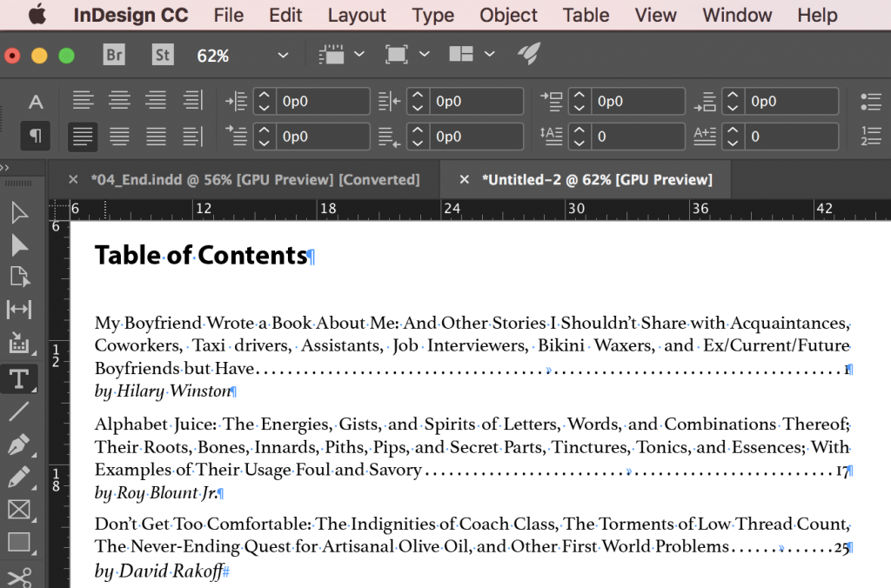The width and height of the screenshot is (891, 588).
Task: Click the 'by Roy Blount Jr.' line
Action: point(157,492)
